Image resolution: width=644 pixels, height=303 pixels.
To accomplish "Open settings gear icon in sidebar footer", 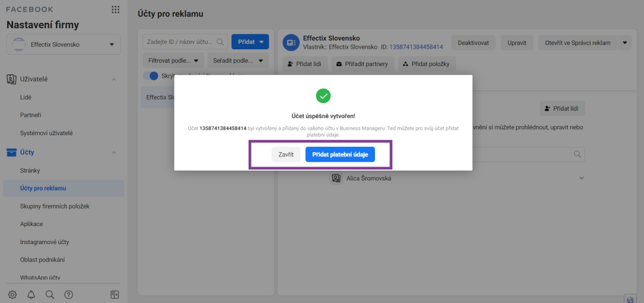I will click(12, 295).
